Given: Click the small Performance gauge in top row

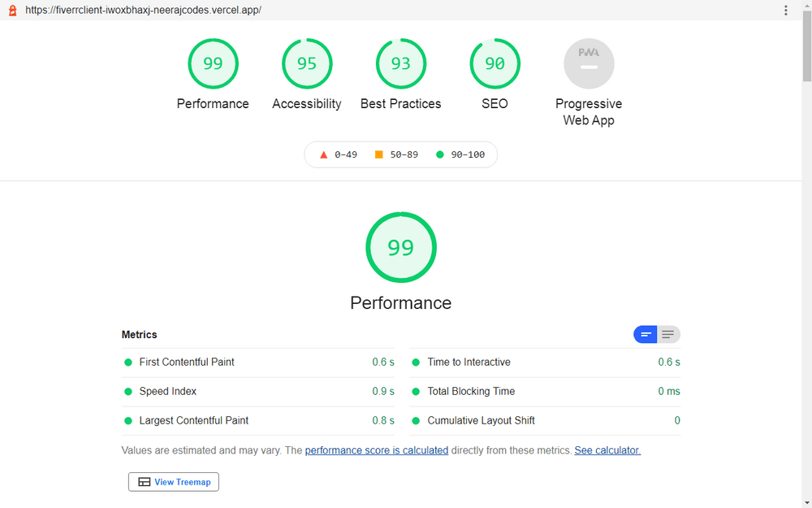Looking at the screenshot, I should (213, 63).
